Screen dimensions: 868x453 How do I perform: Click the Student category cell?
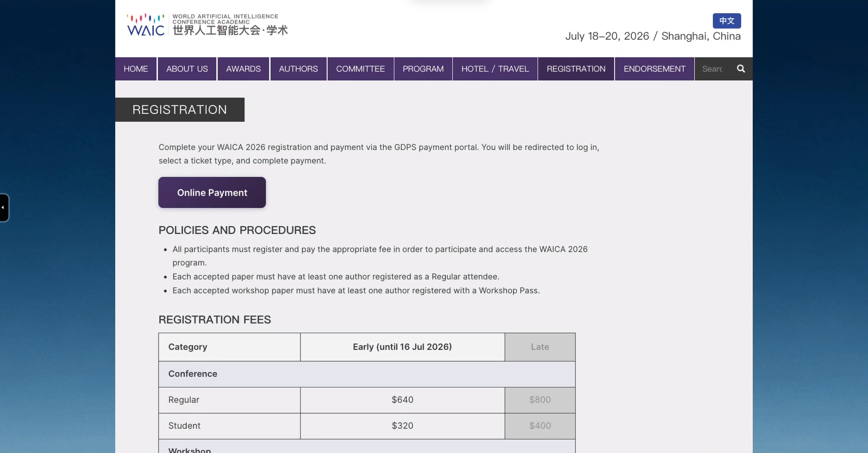click(230, 426)
